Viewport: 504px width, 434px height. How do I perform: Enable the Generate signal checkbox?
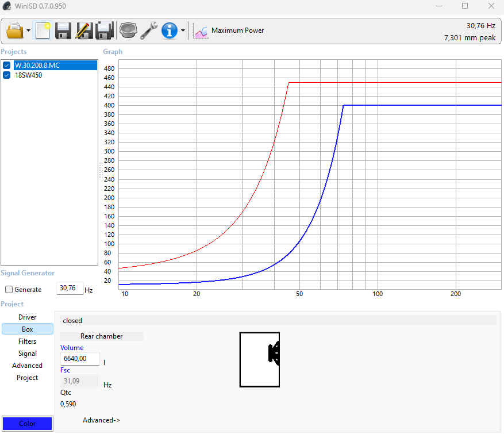(9, 290)
